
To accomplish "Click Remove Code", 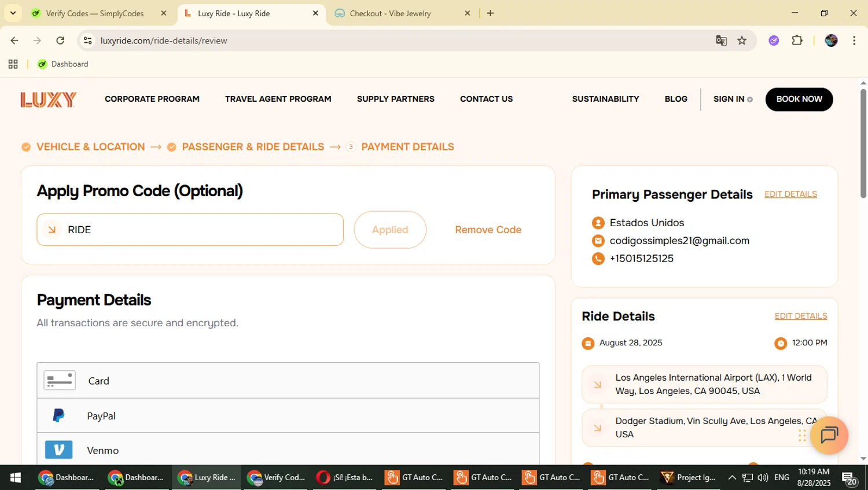I will 488,230.
